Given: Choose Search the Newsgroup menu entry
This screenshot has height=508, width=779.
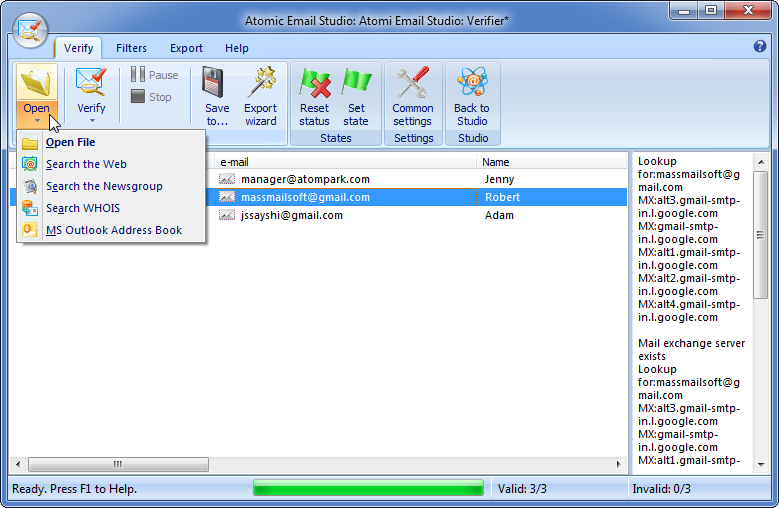Looking at the screenshot, I should tap(111, 186).
